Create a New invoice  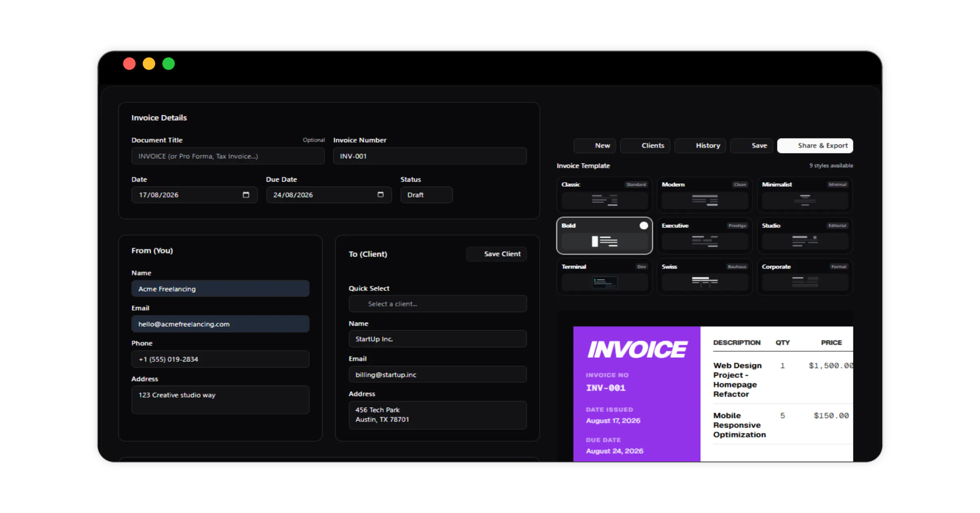coord(595,145)
